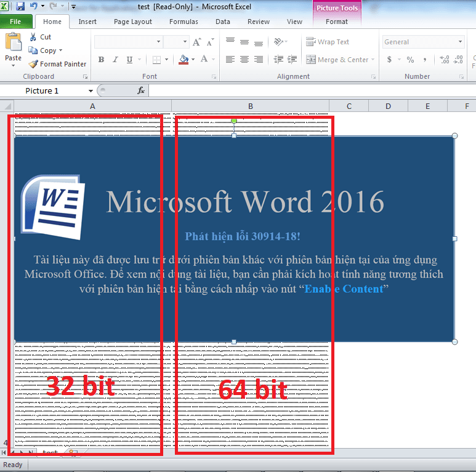Click the Copy icon

(33, 50)
